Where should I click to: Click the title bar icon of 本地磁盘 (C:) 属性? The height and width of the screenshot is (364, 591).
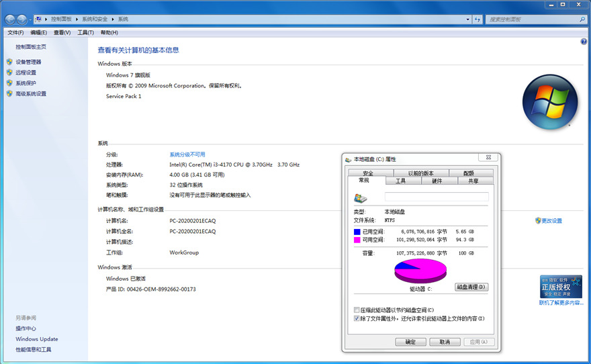tap(349, 160)
